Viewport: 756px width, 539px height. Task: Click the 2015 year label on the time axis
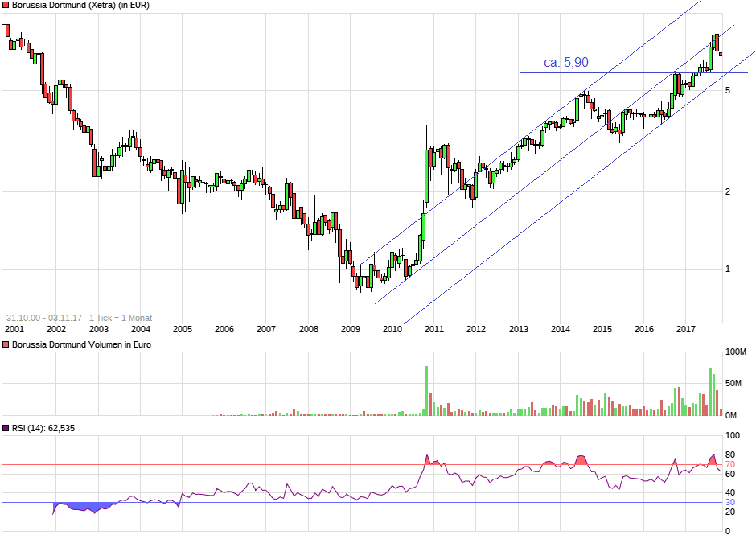coord(602,329)
